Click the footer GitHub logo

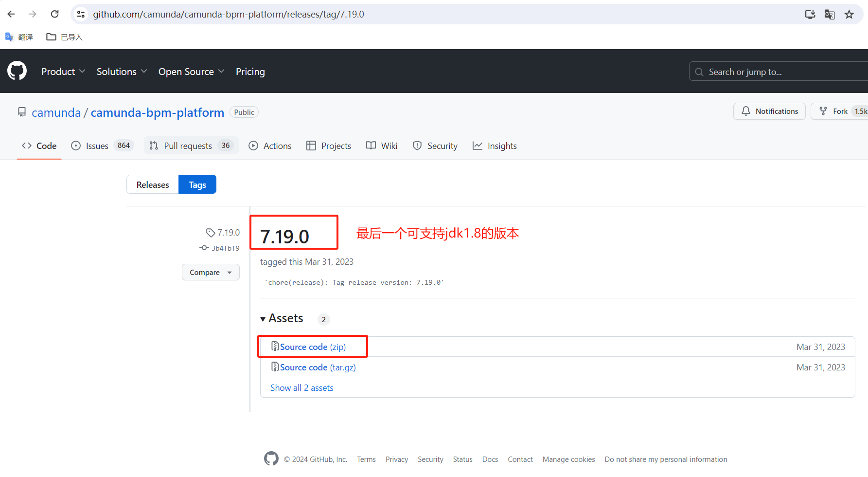tap(271, 459)
